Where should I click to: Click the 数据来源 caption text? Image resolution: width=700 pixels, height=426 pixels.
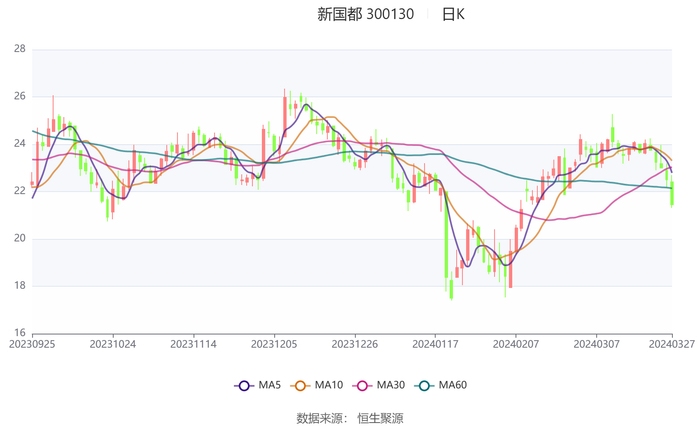tap(320, 418)
